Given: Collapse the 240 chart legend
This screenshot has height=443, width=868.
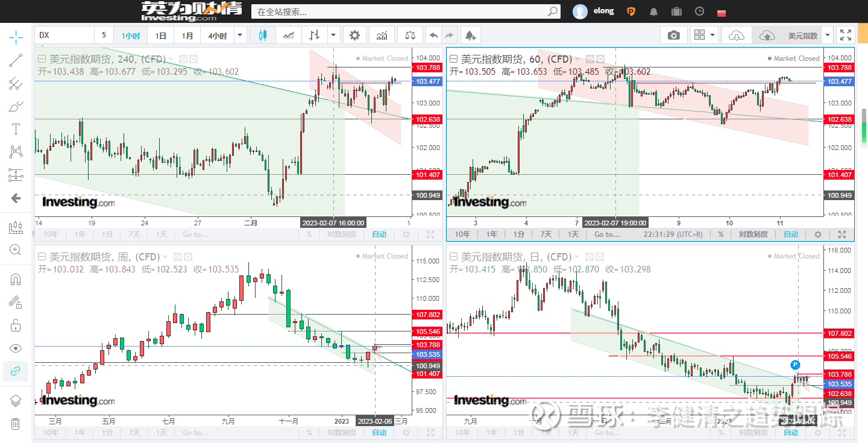Looking at the screenshot, I should coord(42,59).
